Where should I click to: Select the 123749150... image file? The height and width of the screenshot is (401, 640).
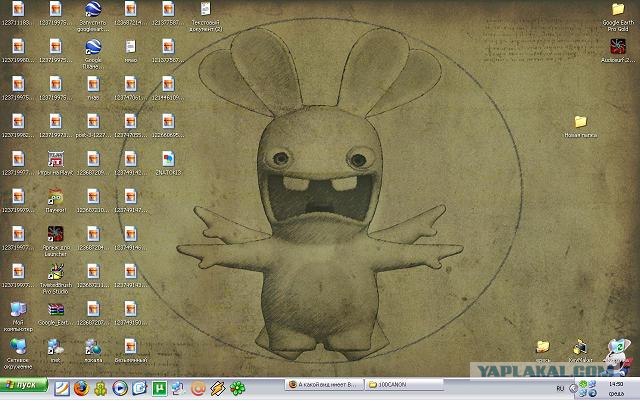point(131,313)
